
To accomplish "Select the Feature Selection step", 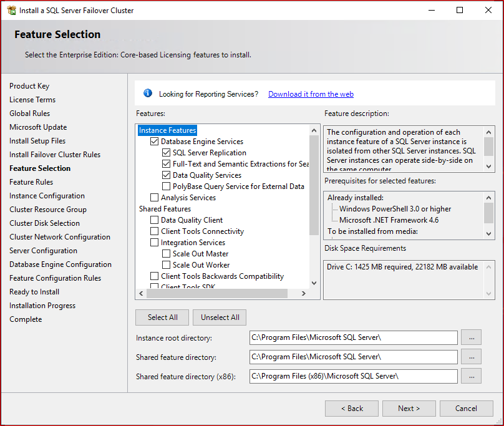I will [40, 168].
